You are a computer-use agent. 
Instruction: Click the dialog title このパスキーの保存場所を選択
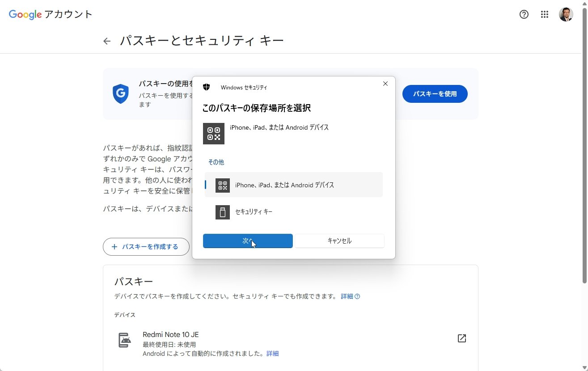tap(256, 108)
